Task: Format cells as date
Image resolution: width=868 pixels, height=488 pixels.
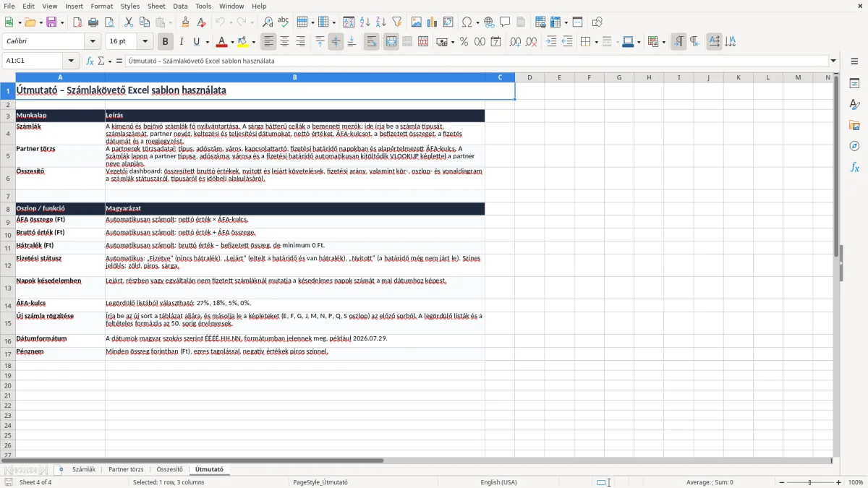Action: [495, 42]
